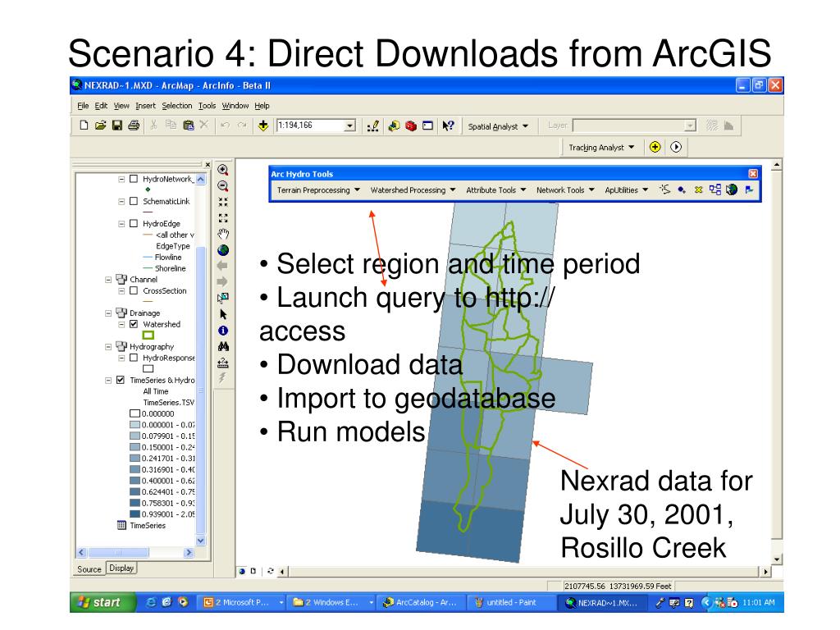
Task: Click the Fixed Zoom In tool
Action: (x=223, y=202)
